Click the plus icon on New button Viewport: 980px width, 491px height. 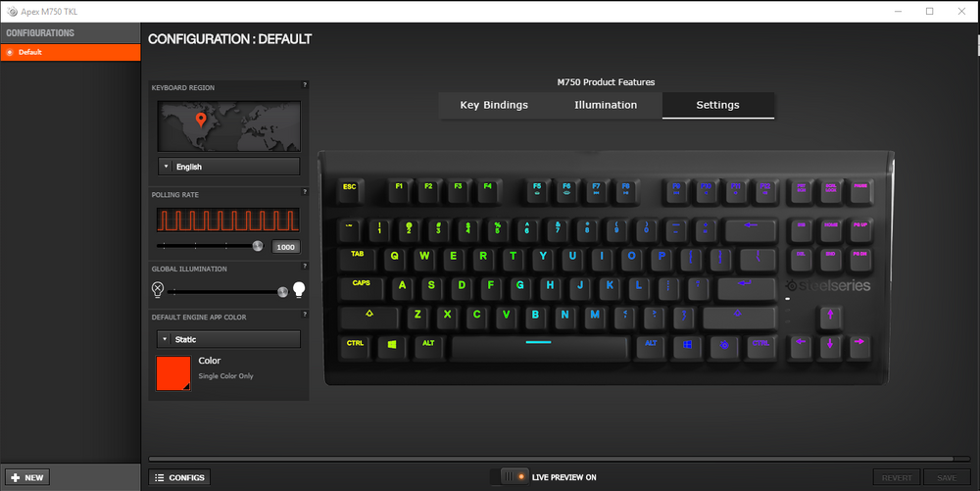point(16,477)
